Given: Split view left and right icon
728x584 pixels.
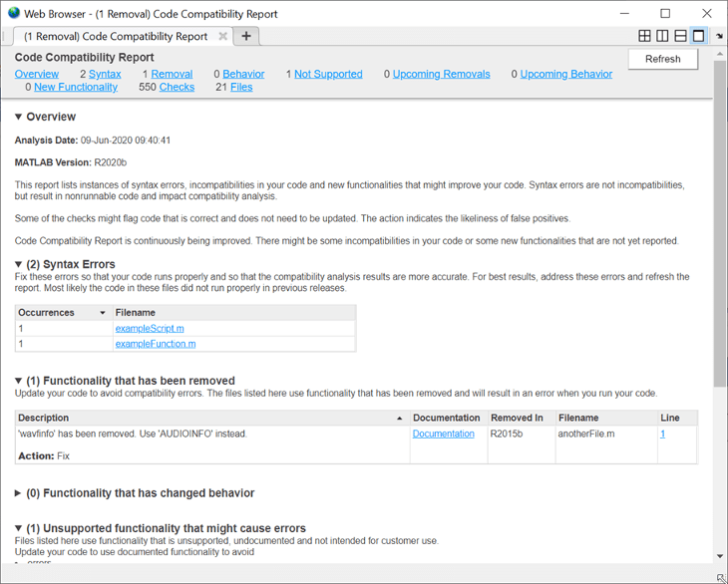Looking at the screenshot, I should point(662,36).
